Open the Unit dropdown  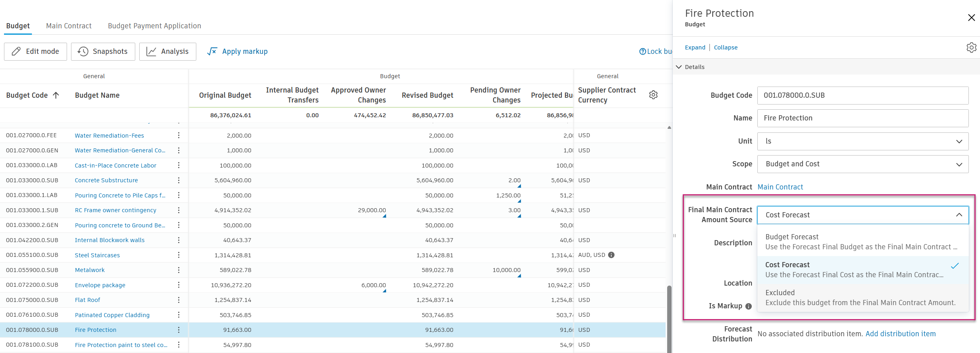coord(863,141)
